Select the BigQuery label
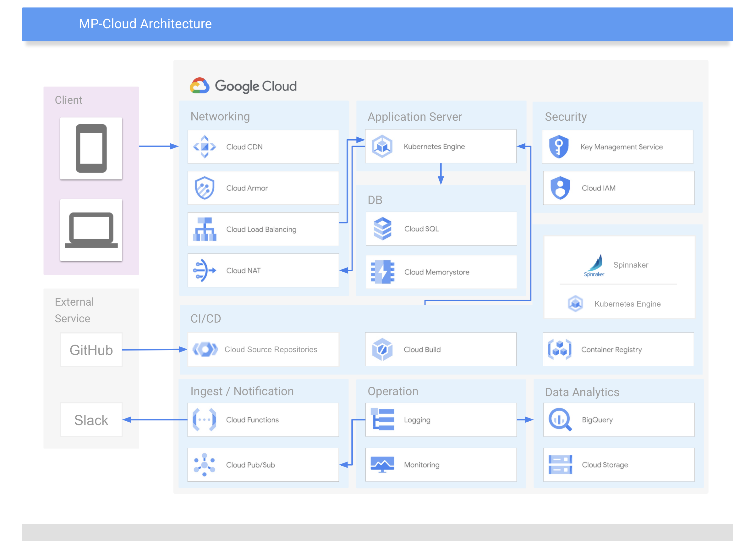 coord(597,420)
